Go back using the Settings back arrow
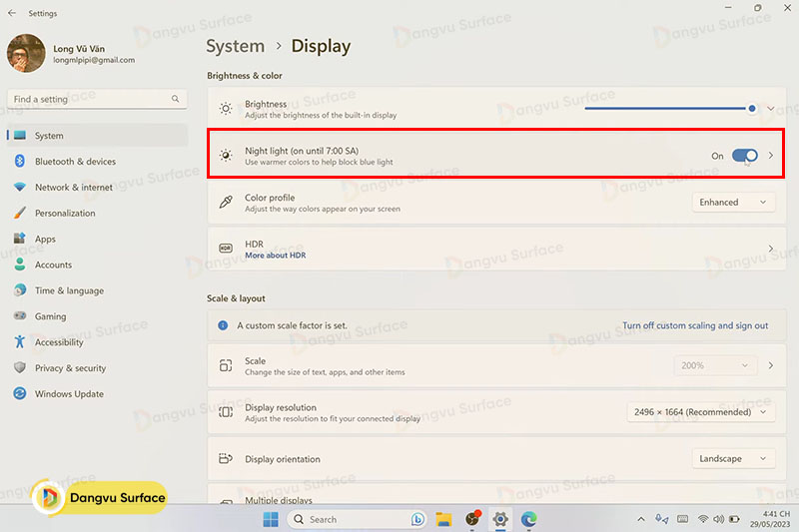The image size is (799, 532). [x=12, y=13]
